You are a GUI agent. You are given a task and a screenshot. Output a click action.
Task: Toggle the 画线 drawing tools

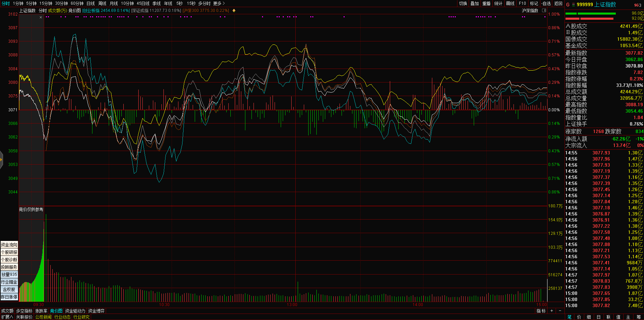tap(510, 3)
